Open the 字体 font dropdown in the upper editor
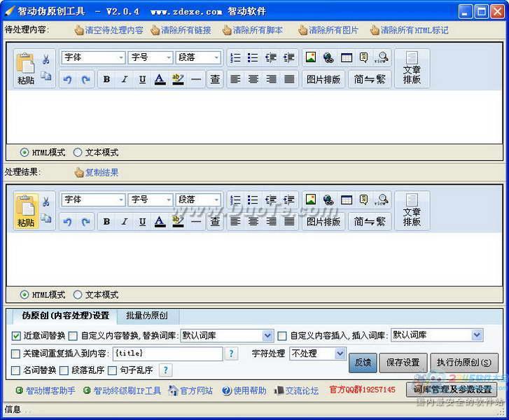 94,58
